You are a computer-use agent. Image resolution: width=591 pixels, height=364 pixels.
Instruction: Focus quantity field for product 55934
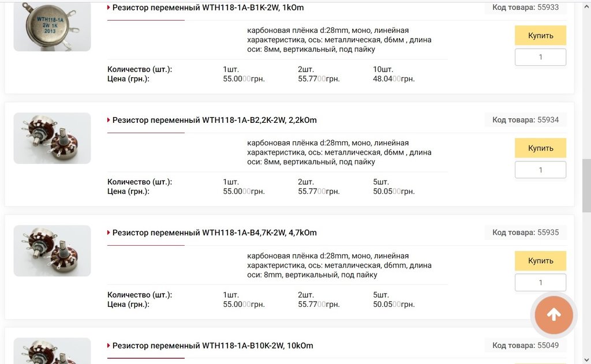pyautogui.click(x=540, y=170)
